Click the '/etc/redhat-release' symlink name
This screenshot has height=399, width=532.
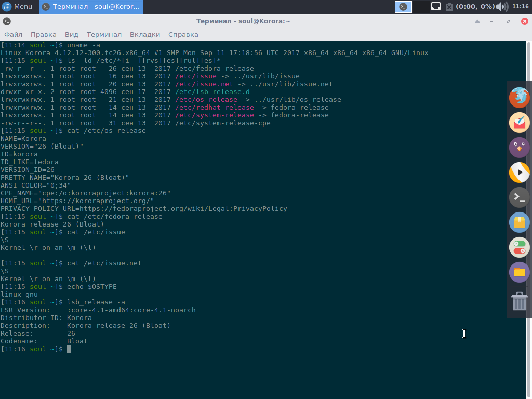point(215,108)
